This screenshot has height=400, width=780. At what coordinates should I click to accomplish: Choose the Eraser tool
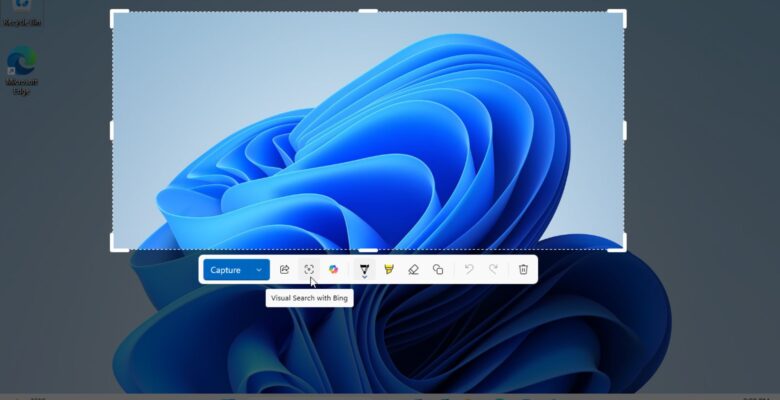point(413,270)
